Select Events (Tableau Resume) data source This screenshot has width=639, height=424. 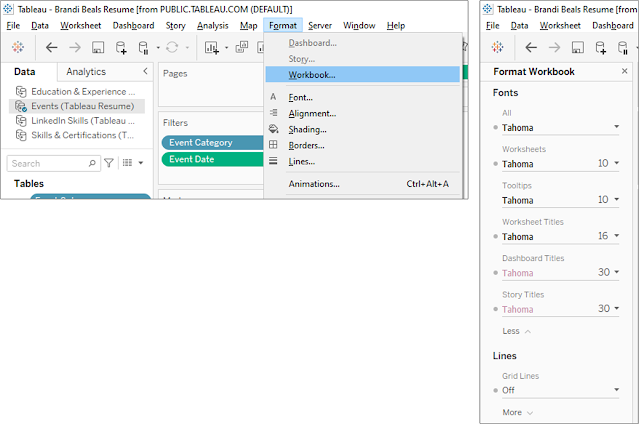(77, 106)
